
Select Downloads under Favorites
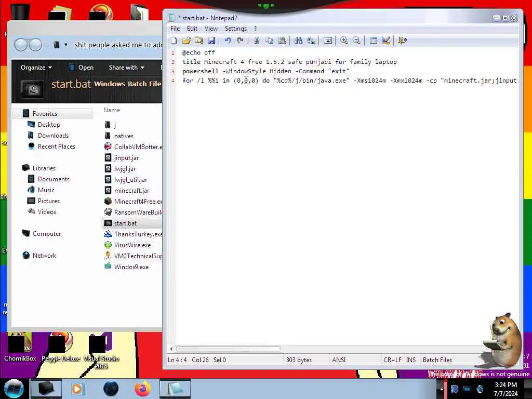point(53,136)
